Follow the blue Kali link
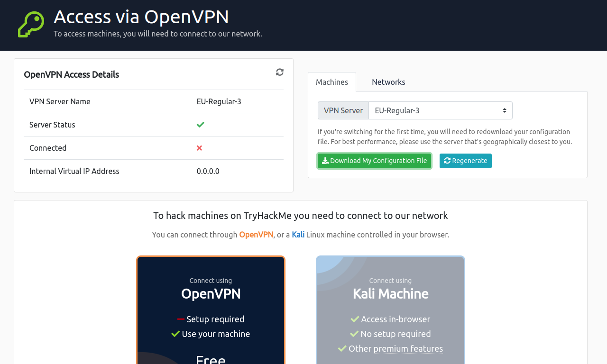This screenshot has width=607, height=364. click(x=298, y=235)
